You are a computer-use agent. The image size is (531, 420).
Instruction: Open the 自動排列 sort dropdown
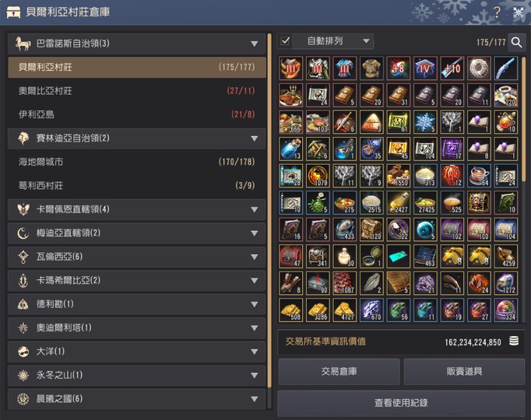coord(333,41)
